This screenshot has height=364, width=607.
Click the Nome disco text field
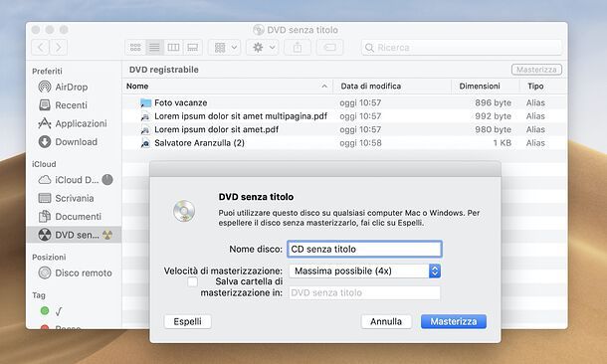[x=364, y=249]
